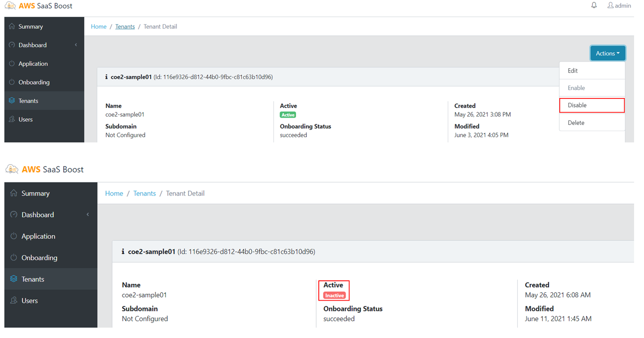Choose Edit from the Actions menu
Image resolution: width=644 pixels, height=338 pixels.
point(573,71)
